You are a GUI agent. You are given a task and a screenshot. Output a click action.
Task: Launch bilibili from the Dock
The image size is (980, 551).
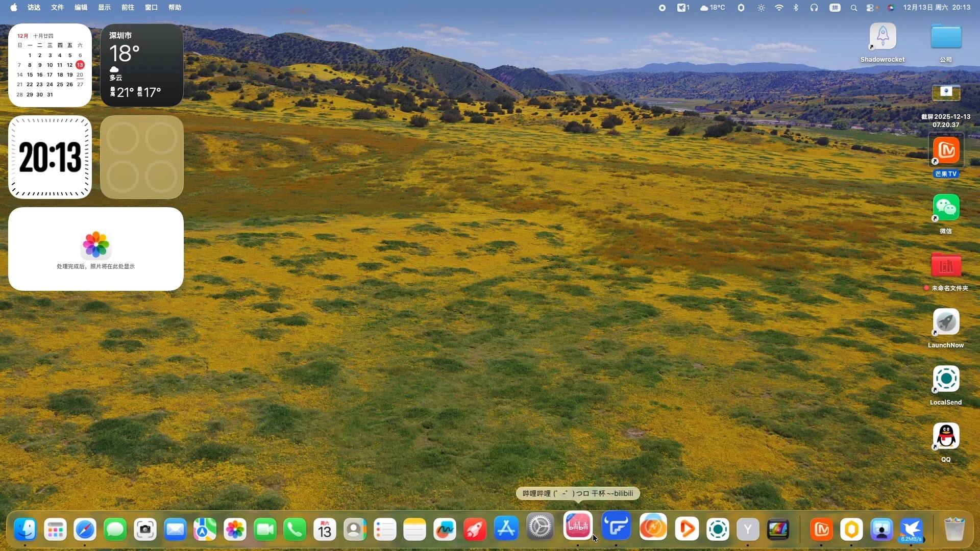pos(578,525)
